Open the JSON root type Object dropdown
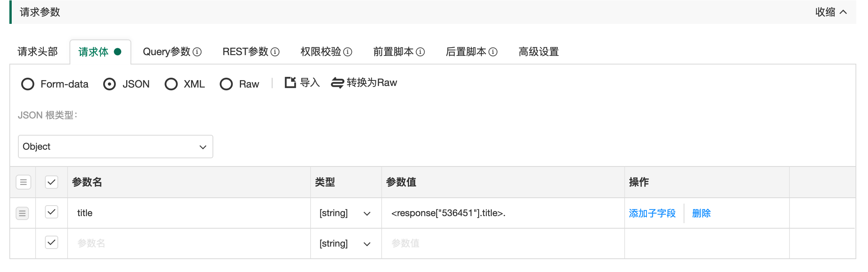 click(115, 147)
